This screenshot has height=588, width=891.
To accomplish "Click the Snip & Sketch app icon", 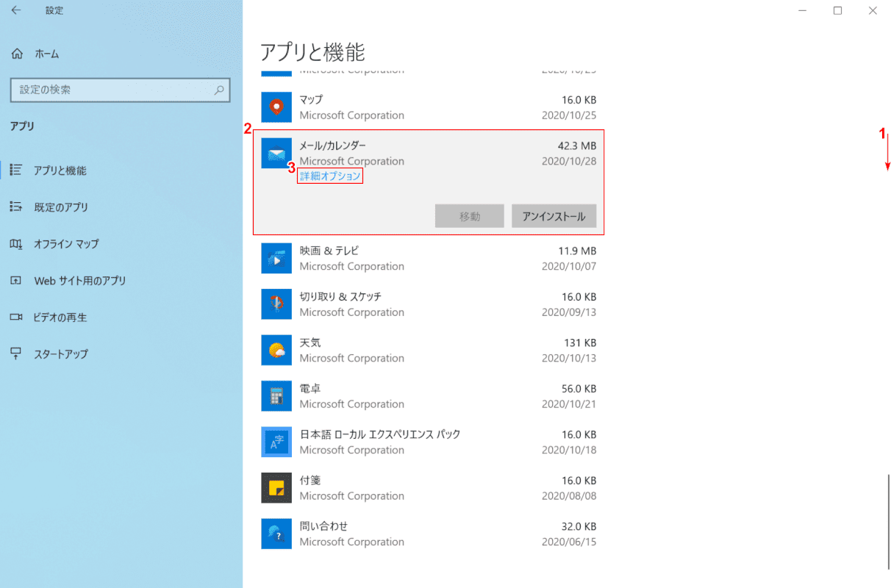I will tap(276, 304).
